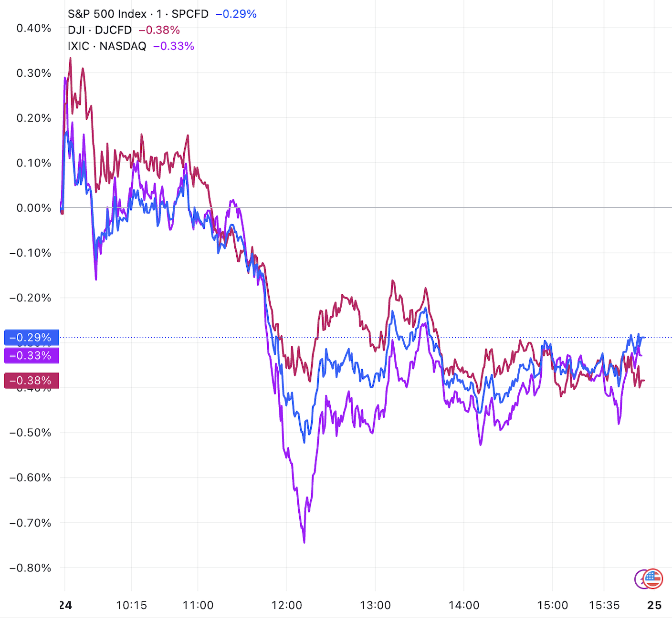Click the 14:00 time axis label

(464, 605)
